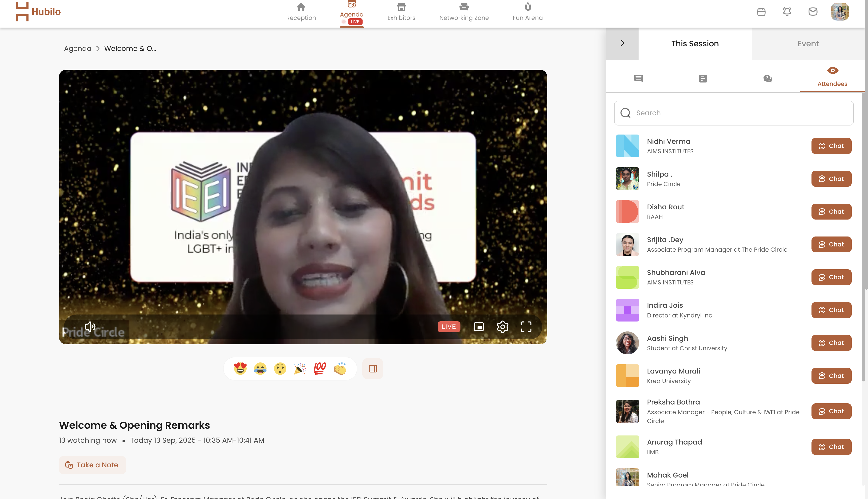Open the messages envelope icon

[x=813, y=12]
